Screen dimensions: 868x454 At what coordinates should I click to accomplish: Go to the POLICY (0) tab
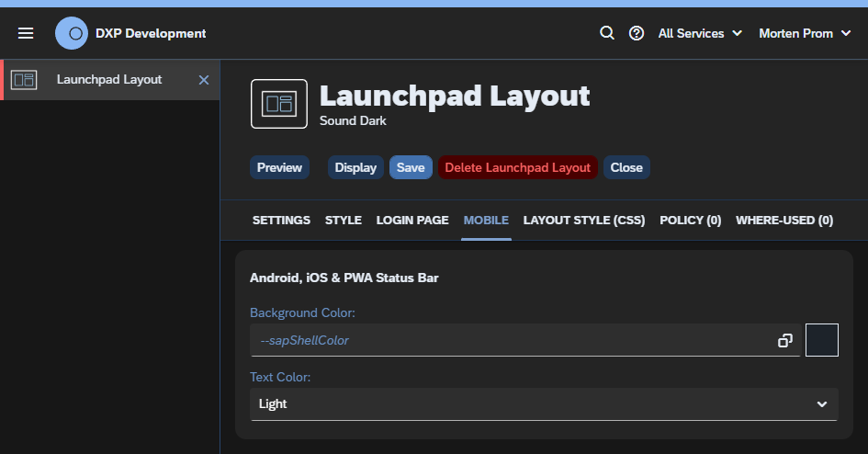[691, 221]
